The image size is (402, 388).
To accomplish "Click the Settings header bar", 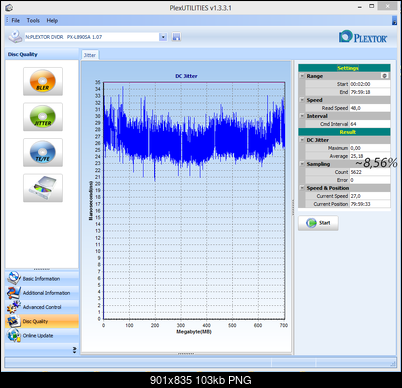I will click(344, 68).
